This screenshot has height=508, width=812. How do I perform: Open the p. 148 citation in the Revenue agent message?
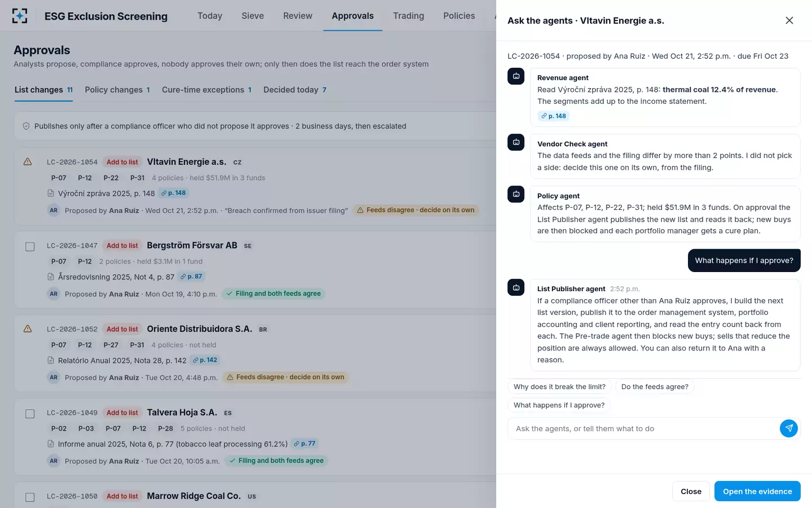click(x=553, y=116)
